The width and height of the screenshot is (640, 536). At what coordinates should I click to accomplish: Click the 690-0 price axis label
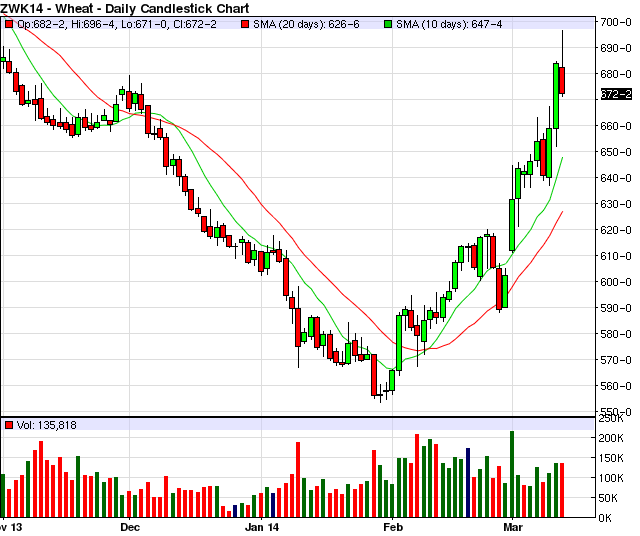coord(616,48)
